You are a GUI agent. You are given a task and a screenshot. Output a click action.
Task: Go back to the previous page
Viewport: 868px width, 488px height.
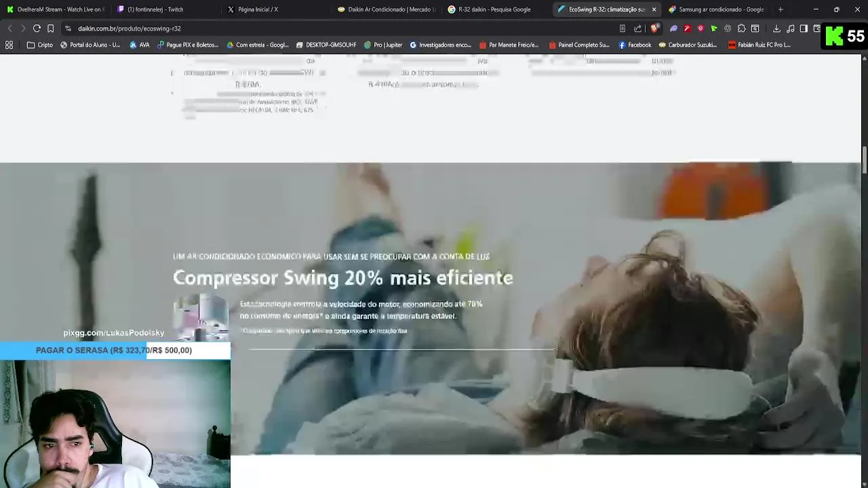(9, 28)
